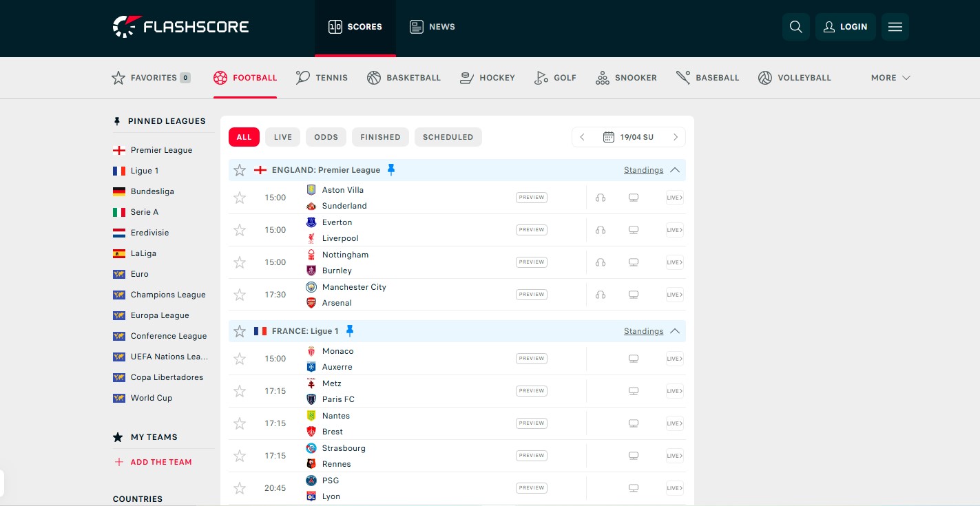Star the PSG vs Lyon match
The image size is (980, 506).
240,488
